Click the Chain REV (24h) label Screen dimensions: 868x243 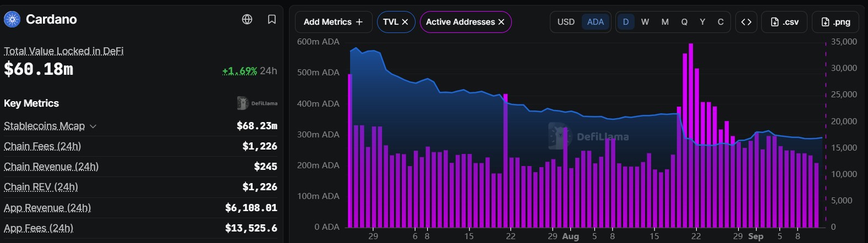pos(41,187)
